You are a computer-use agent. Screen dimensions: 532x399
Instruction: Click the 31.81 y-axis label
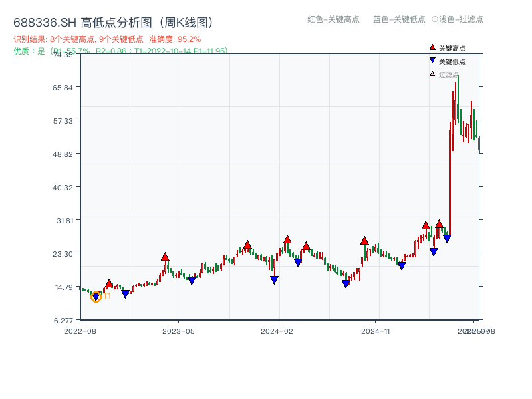[65, 221]
